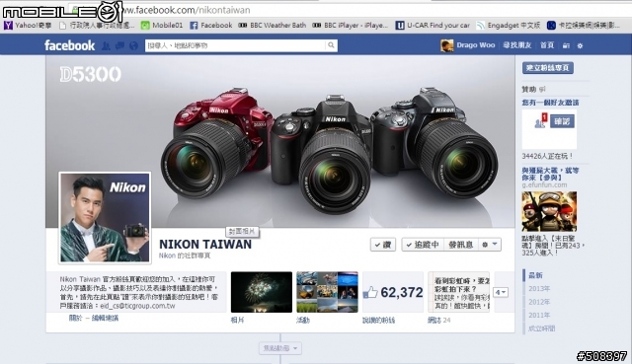Open the U-CAR Find your car bookmark
Image resolution: width=632 pixels, height=364 pixels.
tap(433, 26)
